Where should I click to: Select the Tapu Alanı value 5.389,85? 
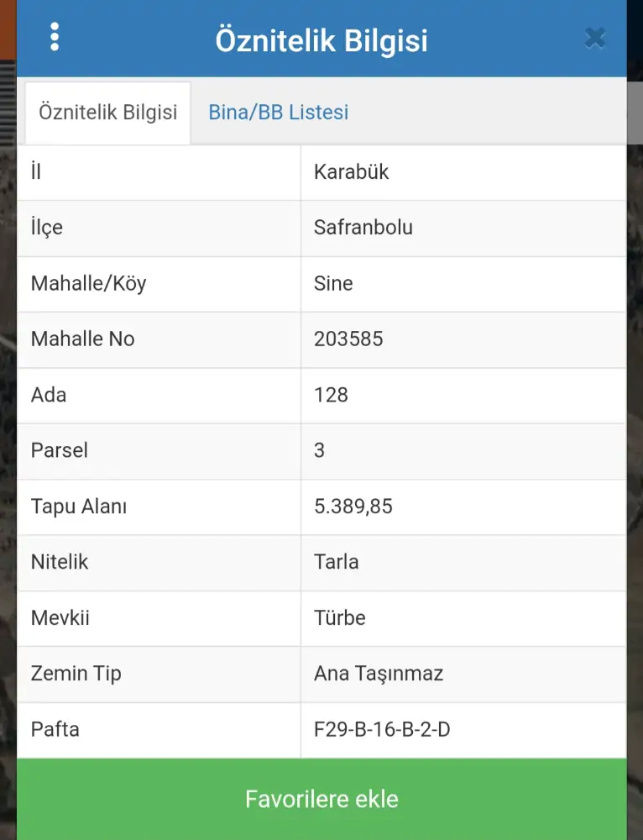(353, 507)
